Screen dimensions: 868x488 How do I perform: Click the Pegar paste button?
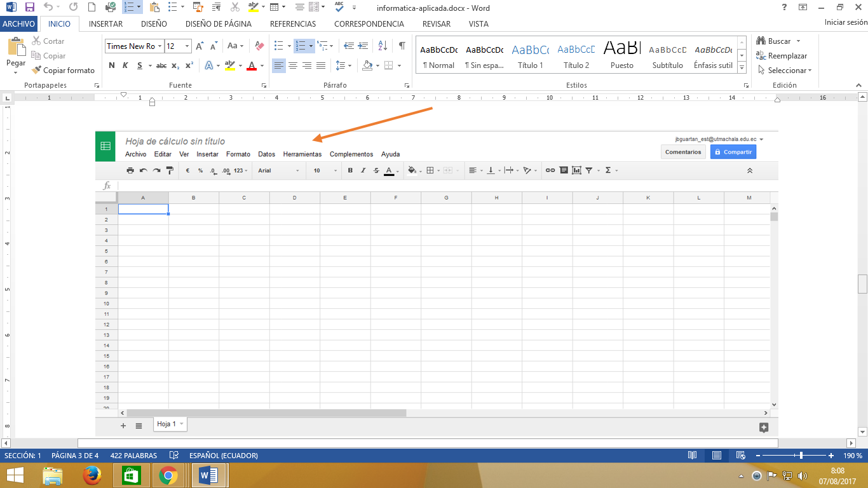[x=16, y=53]
